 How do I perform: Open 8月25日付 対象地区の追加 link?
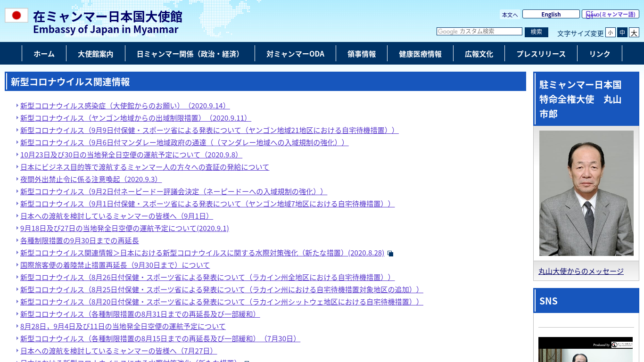[222, 289]
